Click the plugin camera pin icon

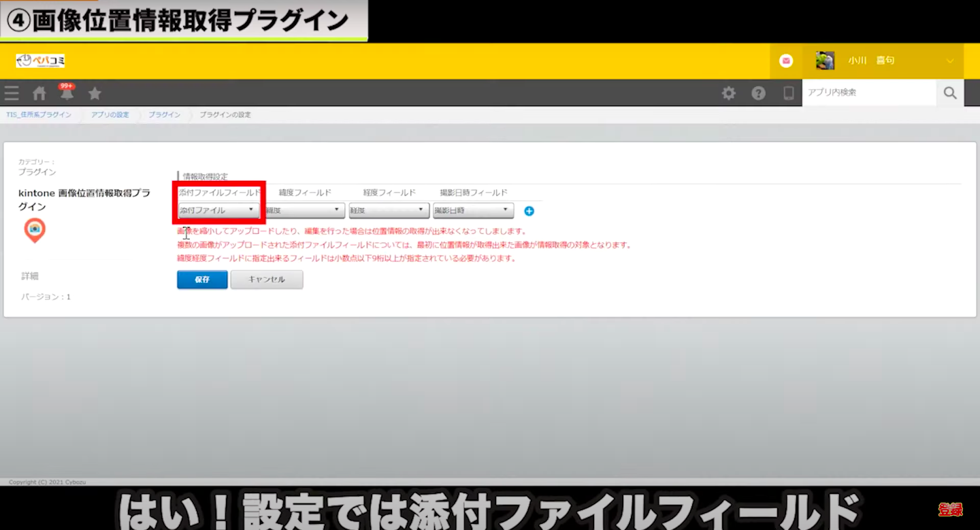35,231
